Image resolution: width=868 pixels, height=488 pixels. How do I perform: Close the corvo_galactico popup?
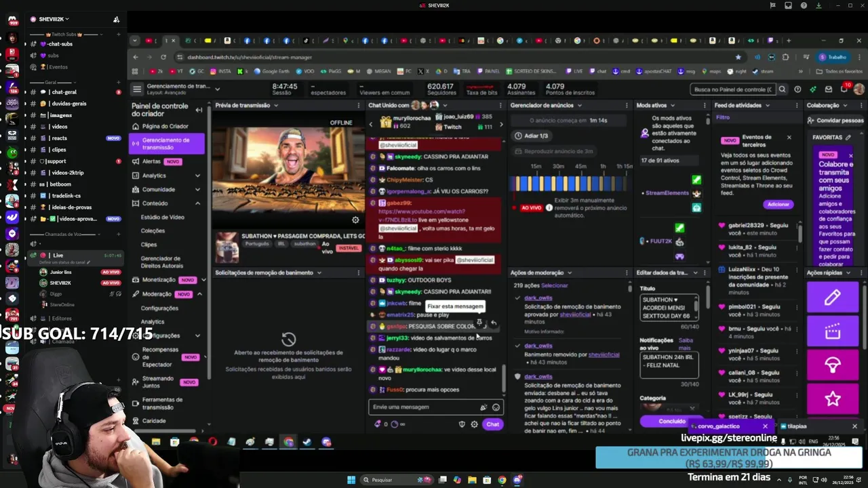click(x=765, y=426)
